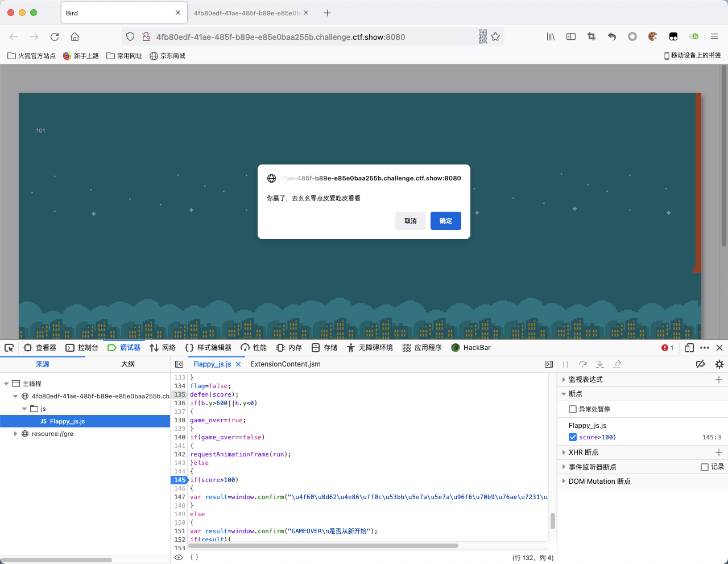Reload the page with refresh icon

55,37
